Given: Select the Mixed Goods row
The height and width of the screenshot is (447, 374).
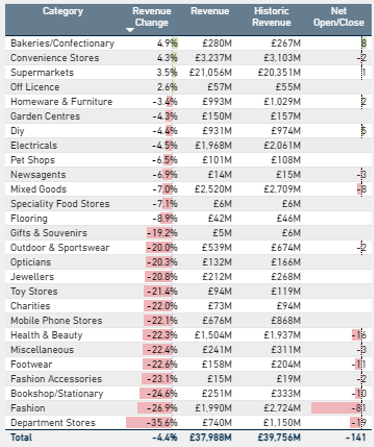Looking at the screenshot, I should coord(188,189).
